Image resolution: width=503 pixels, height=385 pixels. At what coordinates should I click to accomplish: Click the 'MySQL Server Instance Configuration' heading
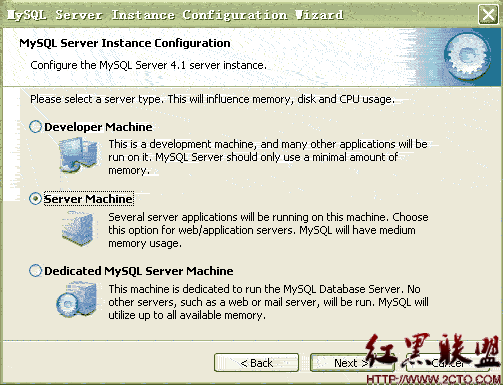[x=125, y=43]
